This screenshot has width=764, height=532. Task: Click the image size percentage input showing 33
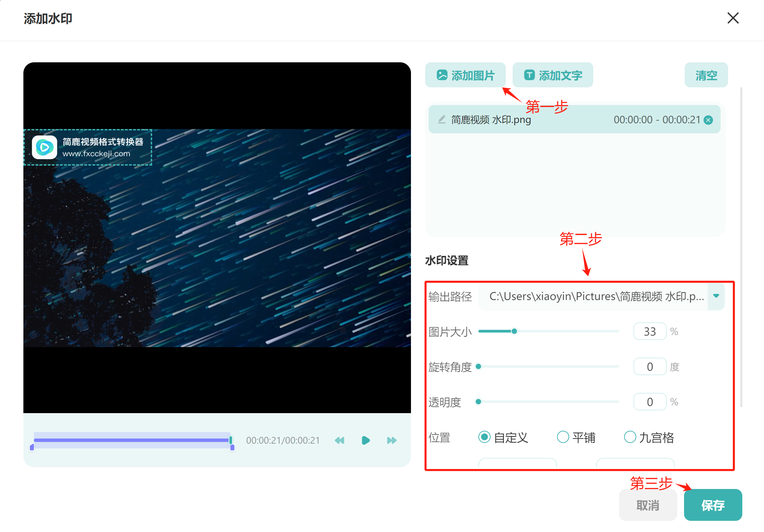649,331
